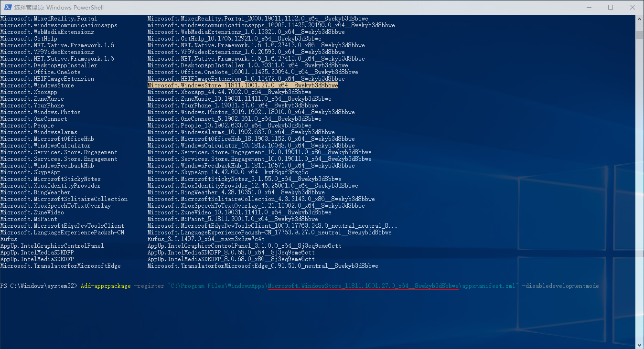Image resolution: width=644 pixels, height=349 pixels.
Task: Click appxmanifest.xml in the command path
Action: tap(489, 286)
